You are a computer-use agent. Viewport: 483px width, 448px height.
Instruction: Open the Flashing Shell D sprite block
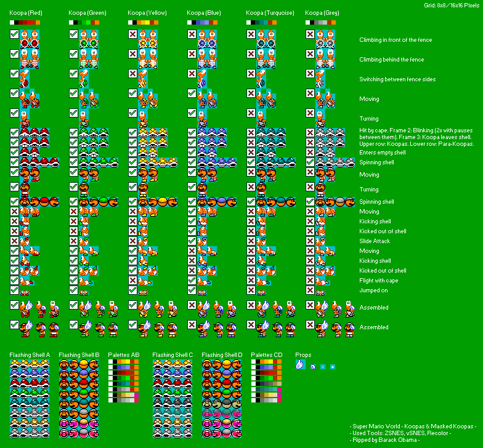coord(222,399)
